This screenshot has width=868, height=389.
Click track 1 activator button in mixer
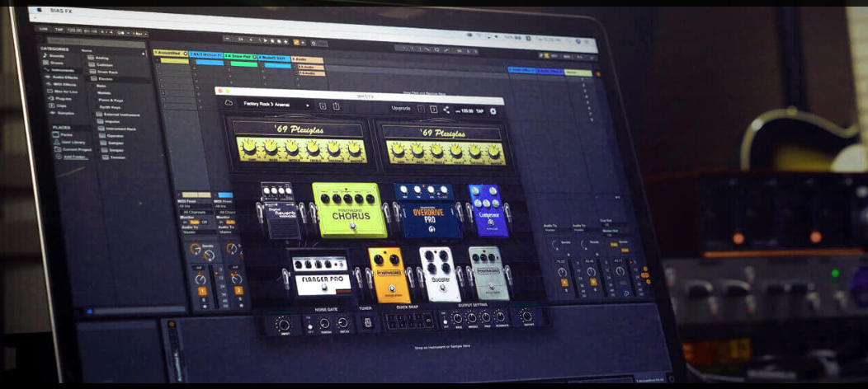(x=202, y=291)
